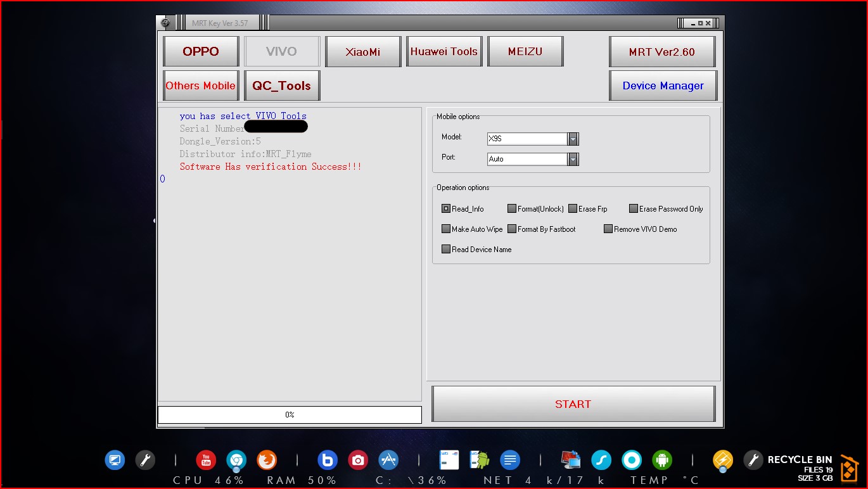The height and width of the screenshot is (489, 868).
Task: Click 'you has select VIVO Tools' log line
Action: pyautogui.click(x=243, y=116)
